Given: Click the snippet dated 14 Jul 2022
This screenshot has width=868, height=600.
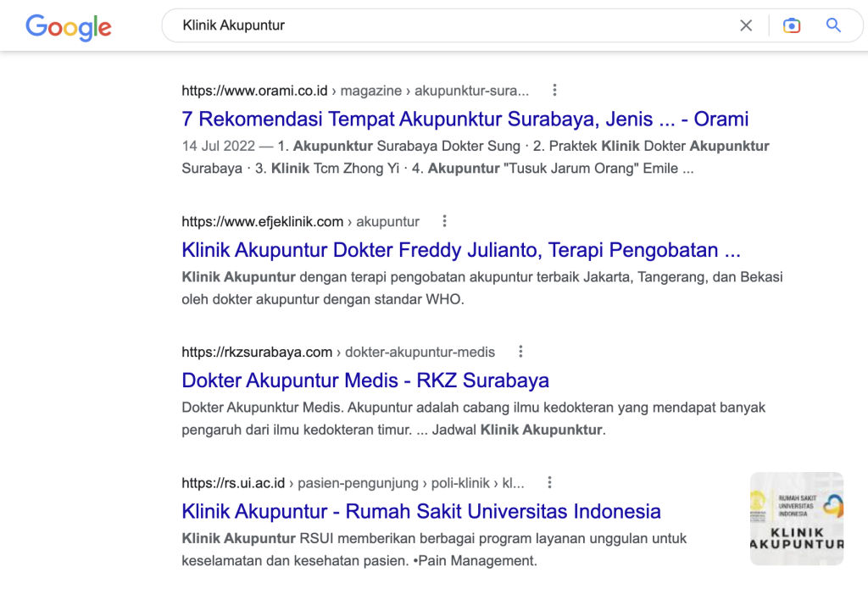Looking at the screenshot, I should (x=476, y=157).
